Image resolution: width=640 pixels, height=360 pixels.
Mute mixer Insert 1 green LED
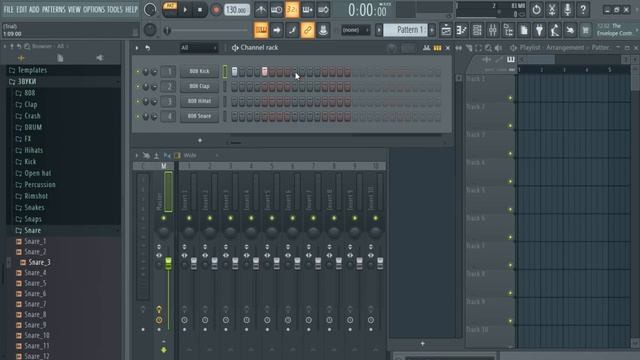click(x=189, y=218)
